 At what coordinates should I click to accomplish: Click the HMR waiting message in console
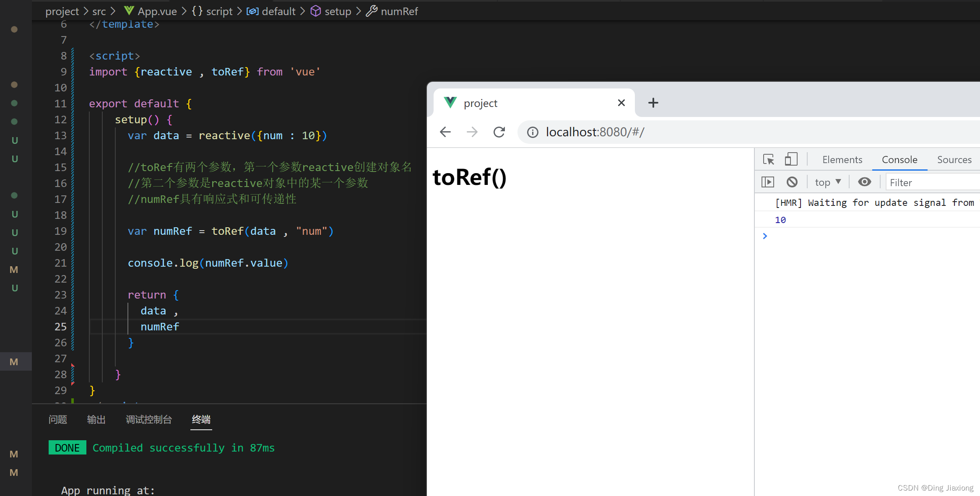click(x=875, y=203)
